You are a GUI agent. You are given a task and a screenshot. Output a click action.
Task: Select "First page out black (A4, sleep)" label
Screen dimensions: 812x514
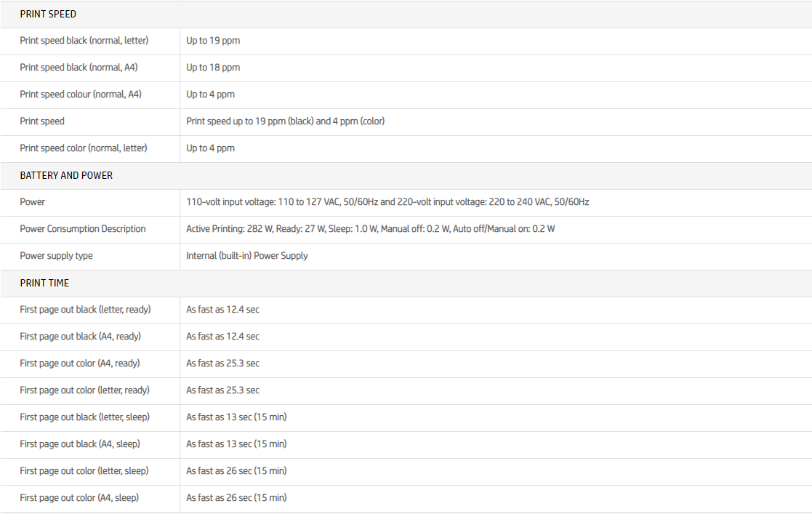[80, 444]
